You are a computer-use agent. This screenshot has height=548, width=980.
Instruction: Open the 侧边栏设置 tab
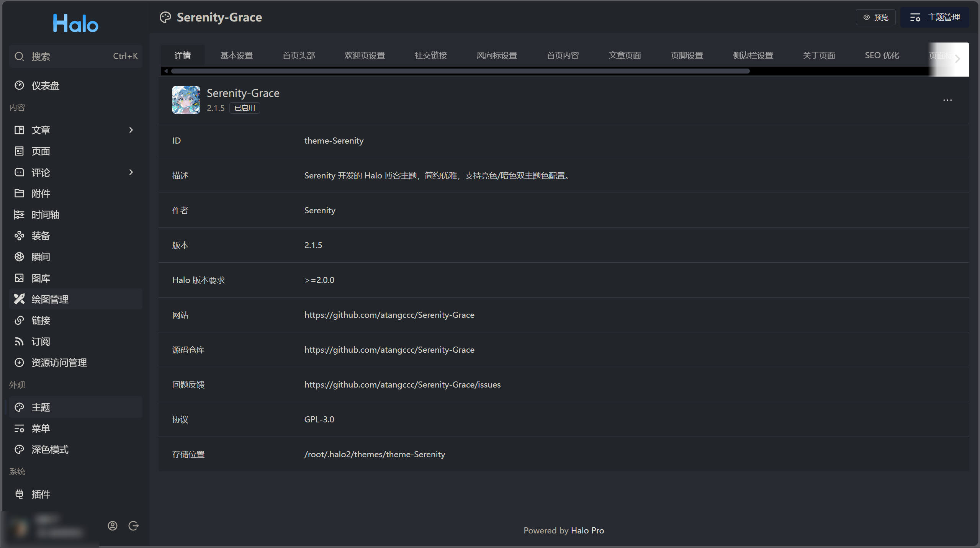[753, 56]
